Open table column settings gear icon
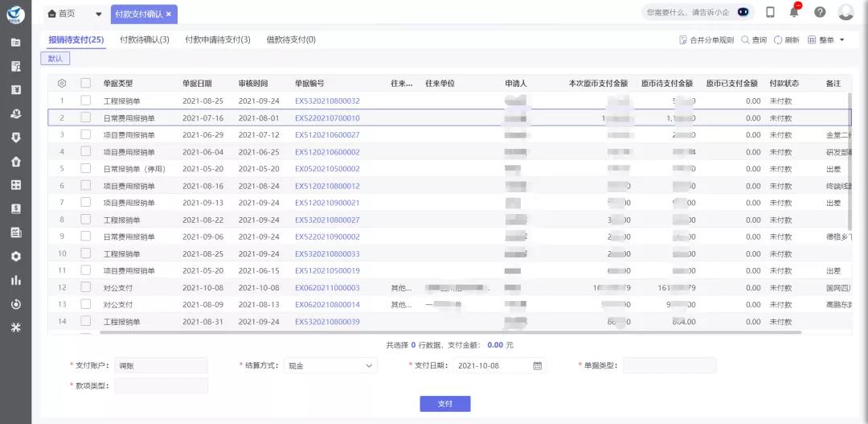This screenshot has height=424, width=868. coord(62,83)
